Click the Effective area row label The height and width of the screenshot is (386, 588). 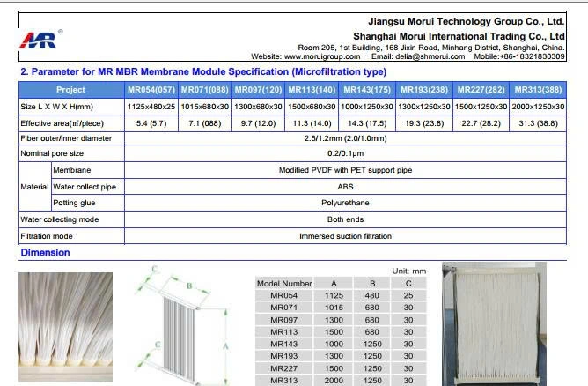(x=62, y=123)
